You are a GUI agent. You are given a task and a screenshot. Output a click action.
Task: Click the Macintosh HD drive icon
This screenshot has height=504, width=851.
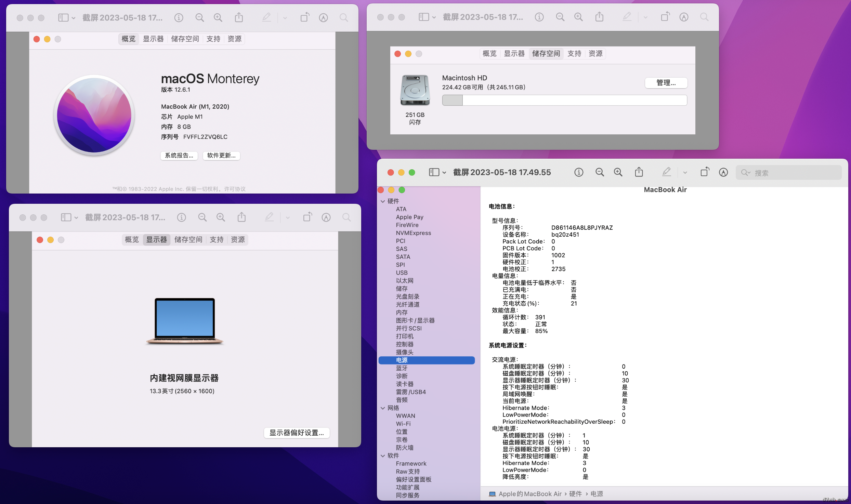415,90
